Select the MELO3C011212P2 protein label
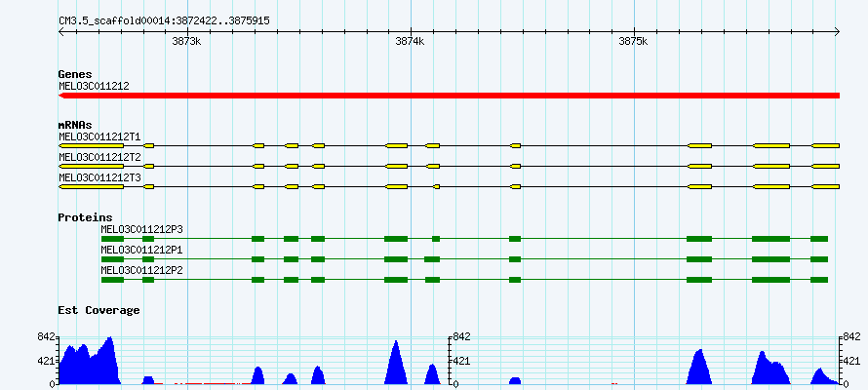The image size is (868, 390). point(141,270)
